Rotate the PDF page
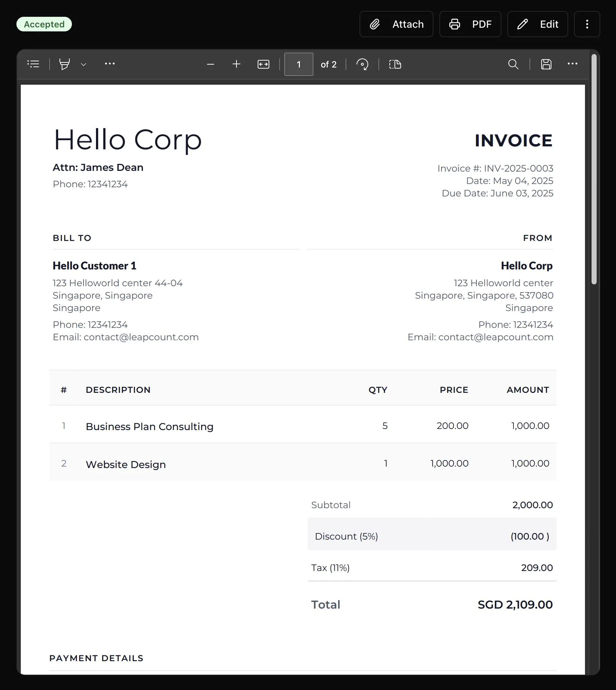 362,65
